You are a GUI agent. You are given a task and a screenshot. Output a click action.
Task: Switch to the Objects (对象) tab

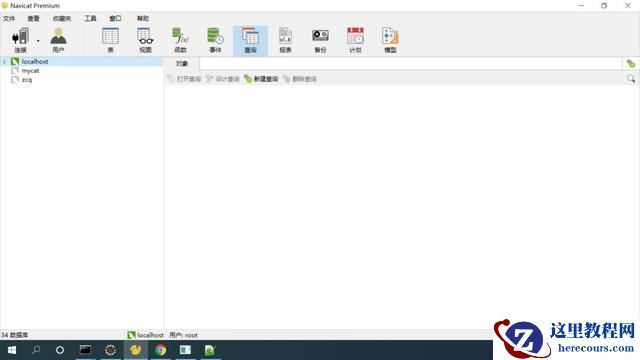(182, 64)
